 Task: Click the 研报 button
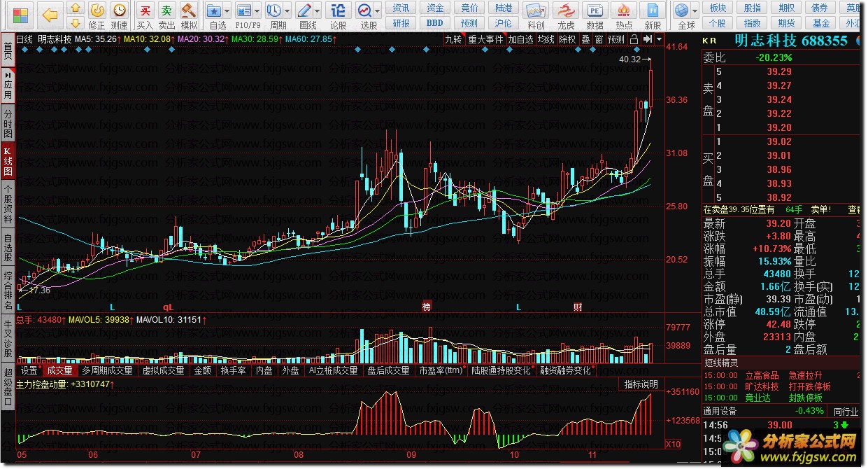click(x=401, y=22)
